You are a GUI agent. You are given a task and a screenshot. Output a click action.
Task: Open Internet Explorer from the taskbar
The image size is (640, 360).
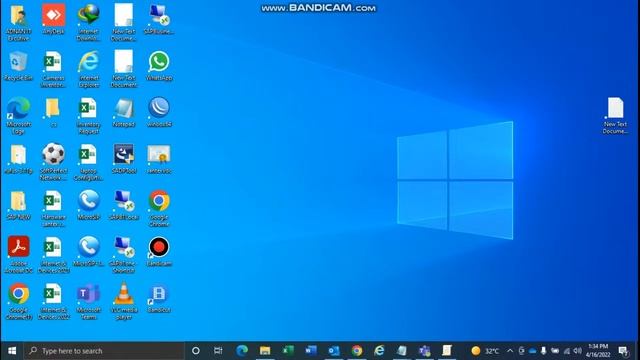tap(379, 351)
